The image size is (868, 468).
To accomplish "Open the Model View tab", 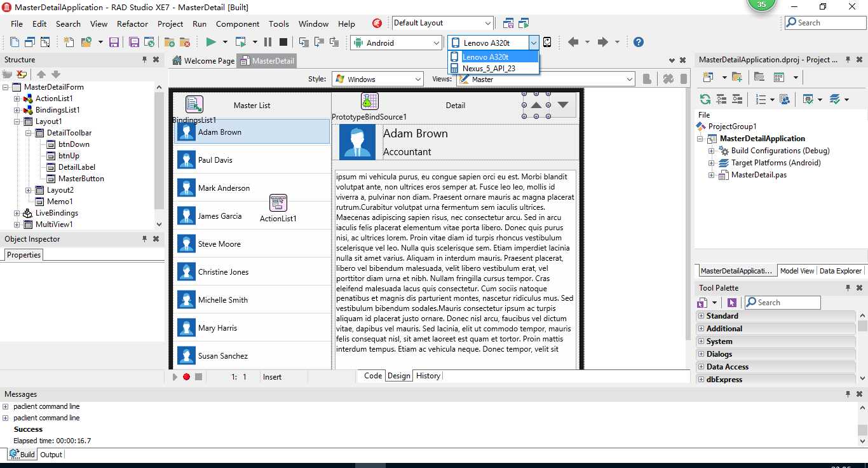I will pyautogui.click(x=797, y=271).
